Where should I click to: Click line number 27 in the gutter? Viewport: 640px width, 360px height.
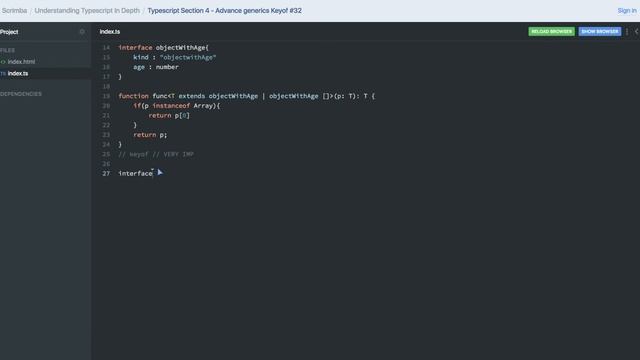click(106, 173)
